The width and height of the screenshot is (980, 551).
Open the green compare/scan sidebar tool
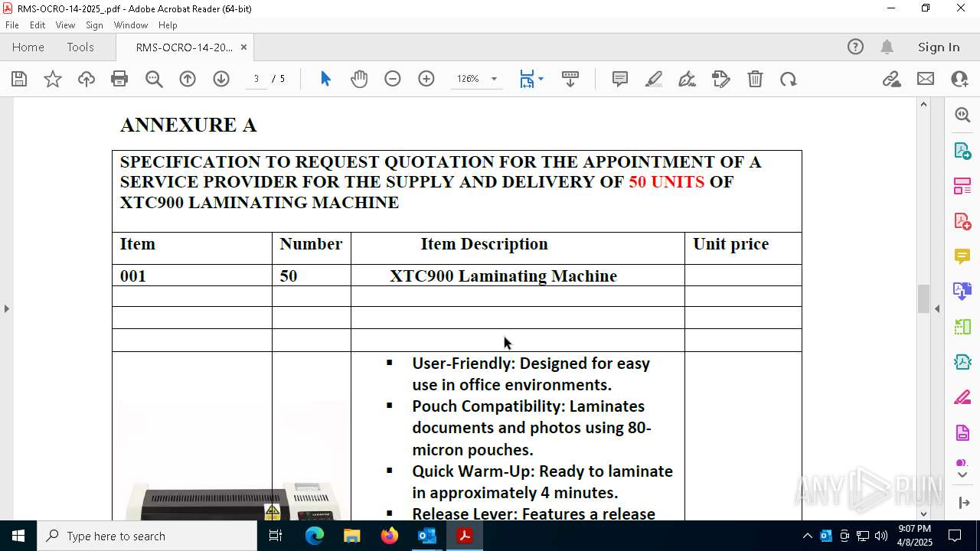962,327
